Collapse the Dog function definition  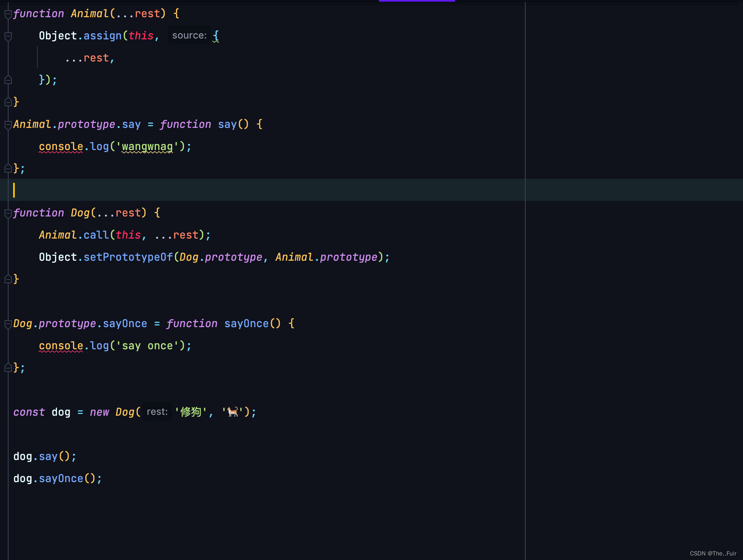point(7,212)
